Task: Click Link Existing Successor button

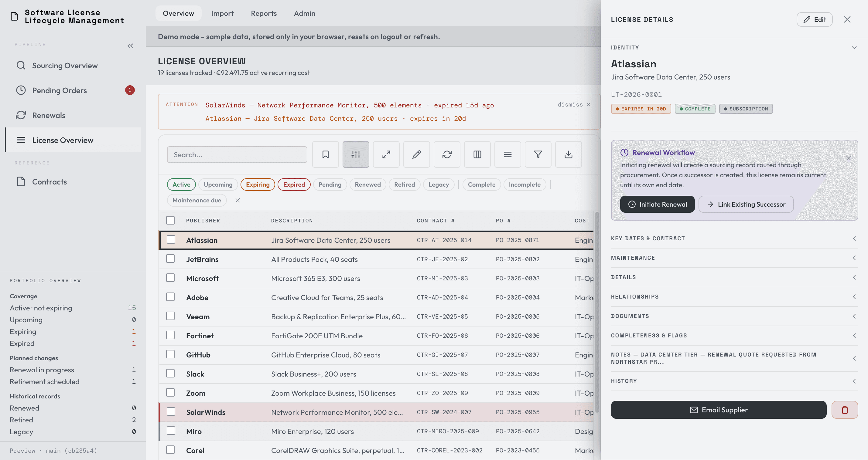Action: point(746,205)
